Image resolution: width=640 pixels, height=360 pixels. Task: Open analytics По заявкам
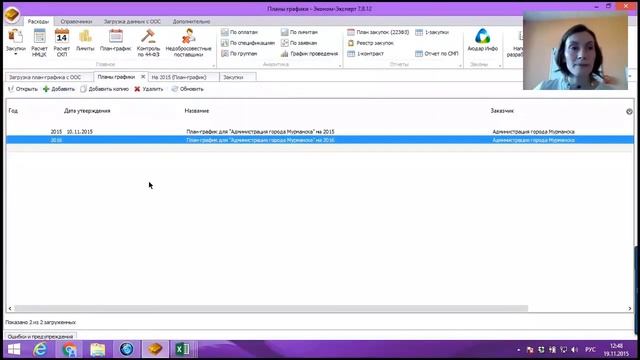[299, 42]
